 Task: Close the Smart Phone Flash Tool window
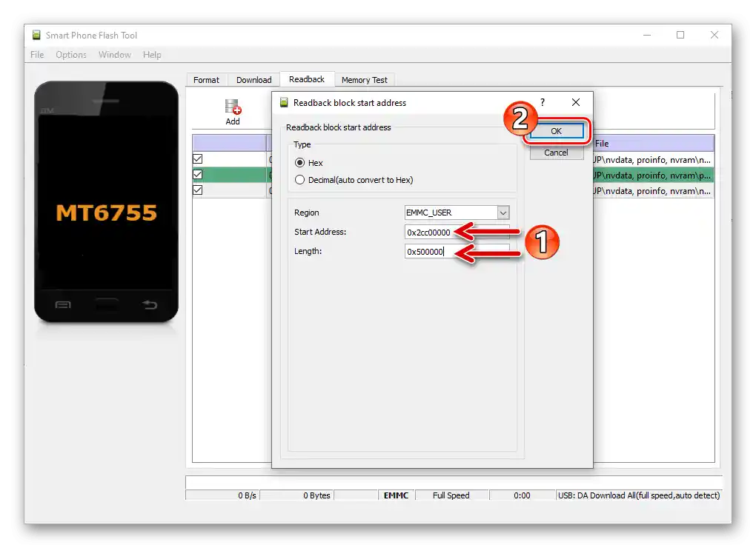click(x=714, y=35)
